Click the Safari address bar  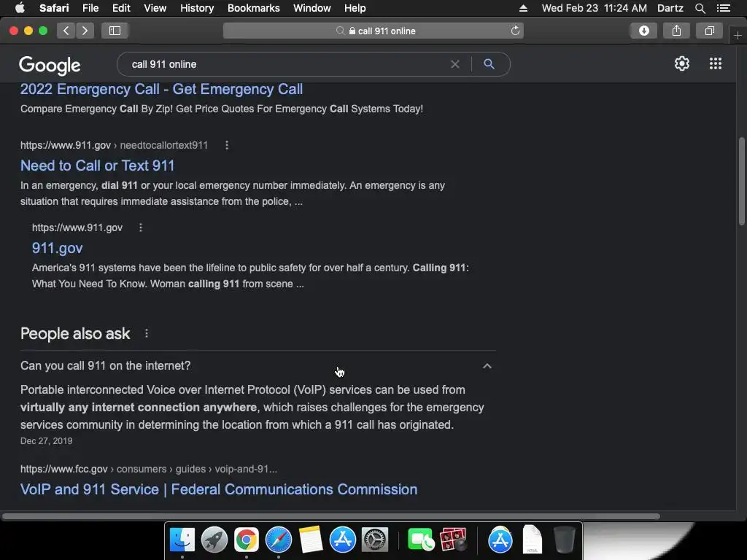click(x=373, y=31)
